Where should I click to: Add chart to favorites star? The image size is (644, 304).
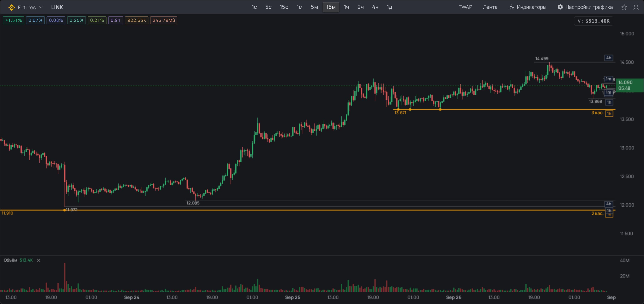[624, 7]
